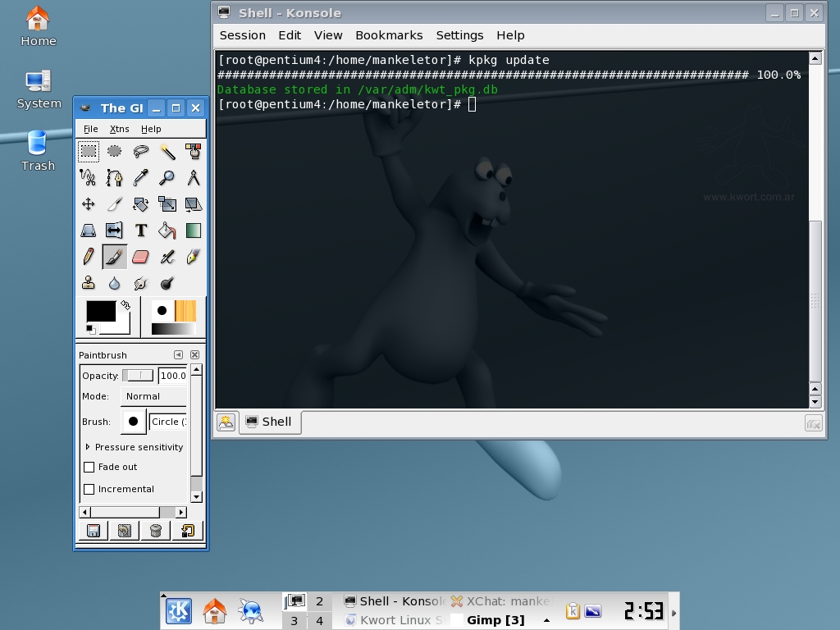Viewport: 840px width, 630px height.
Task: Select the Flip tool
Action: pos(114,231)
